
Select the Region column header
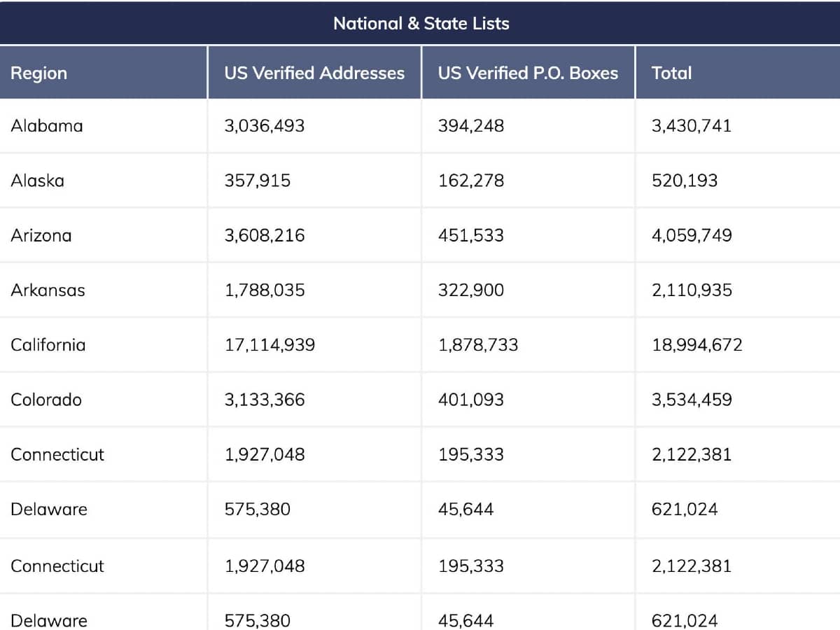tap(39, 73)
